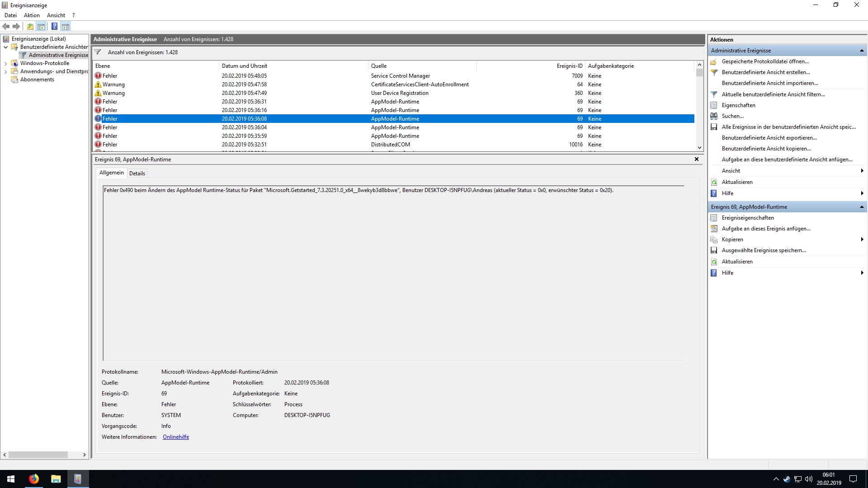Click the up-one-level folder toolbar icon
The image size is (868, 488).
pos(30,26)
